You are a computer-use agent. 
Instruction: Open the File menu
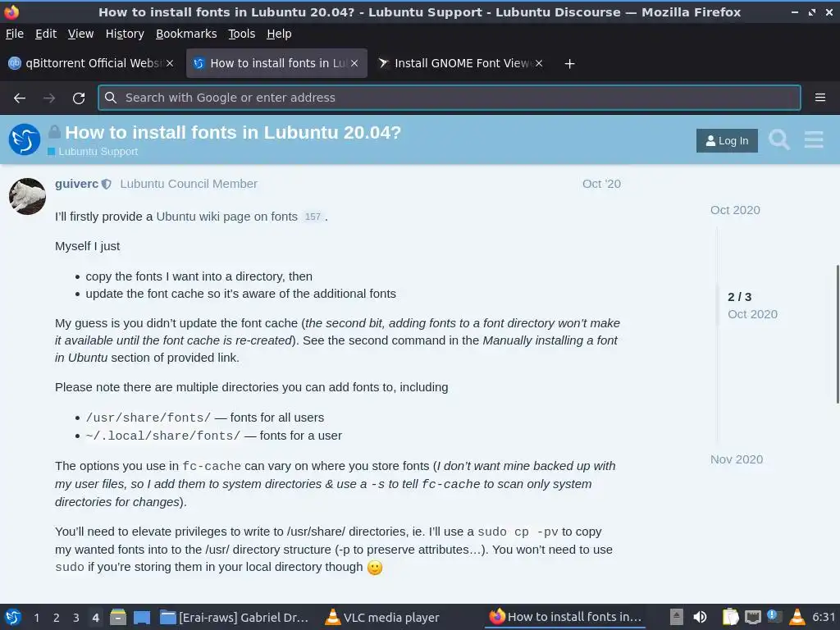[15, 34]
